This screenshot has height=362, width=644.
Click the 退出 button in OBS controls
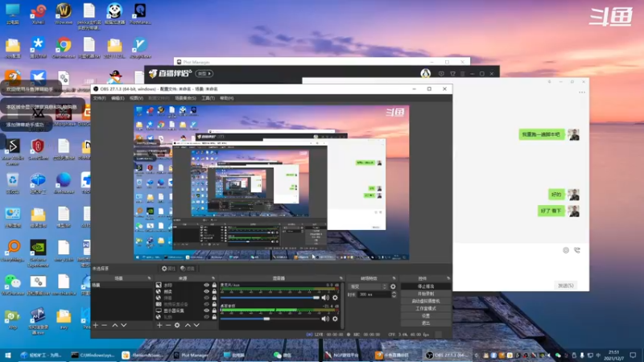[x=426, y=323]
